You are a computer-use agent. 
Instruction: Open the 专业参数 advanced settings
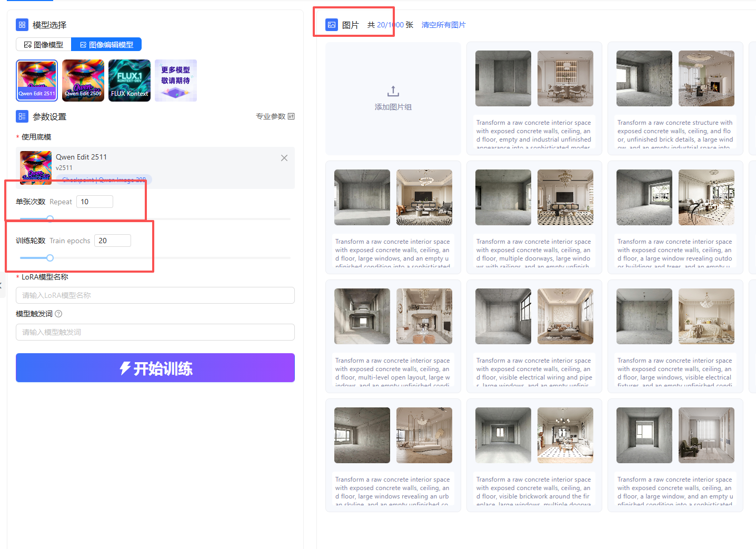point(275,116)
